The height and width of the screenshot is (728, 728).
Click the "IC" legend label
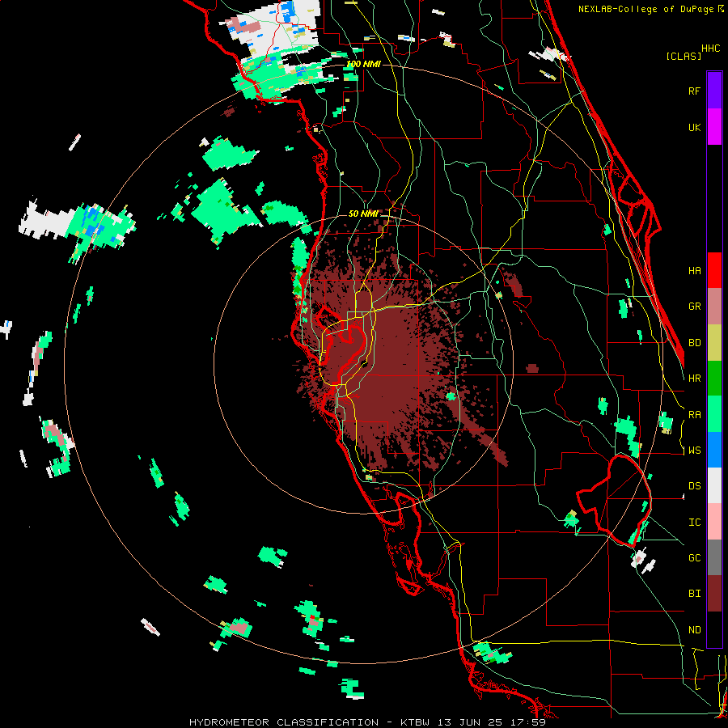[x=694, y=523]
